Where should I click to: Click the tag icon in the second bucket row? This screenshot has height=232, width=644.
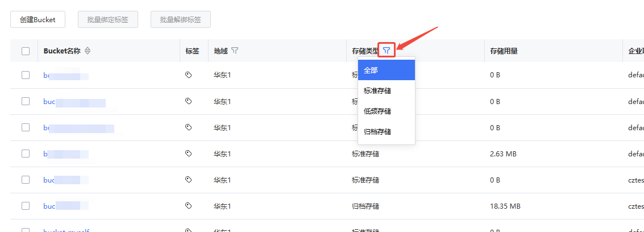pyautogui.click(x=189, y=101)
